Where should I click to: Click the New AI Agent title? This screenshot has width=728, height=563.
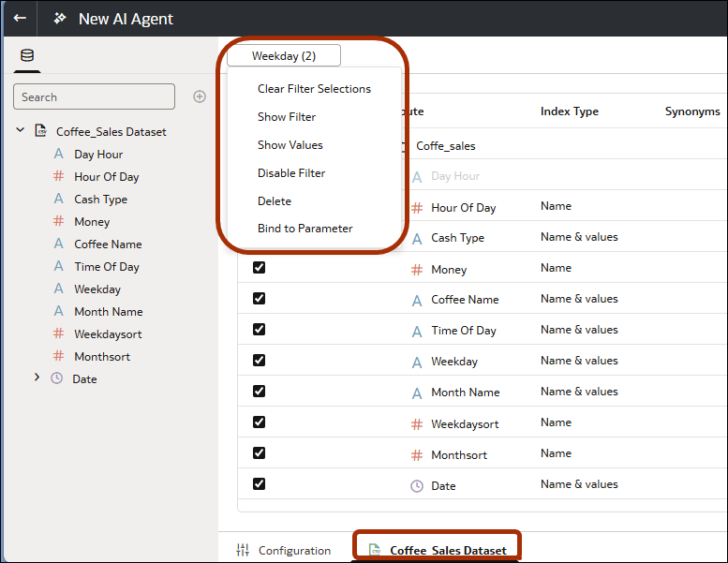click(x=126, y=19)
